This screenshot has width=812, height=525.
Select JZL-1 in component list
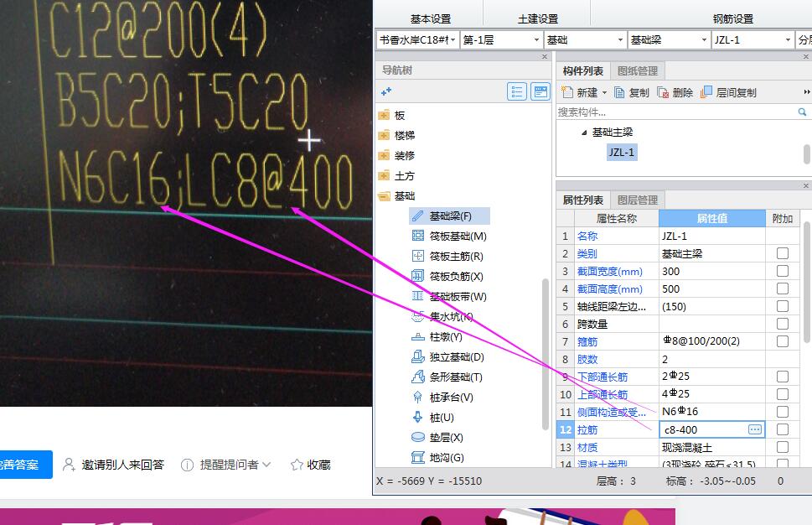click(x=622, y=153)
